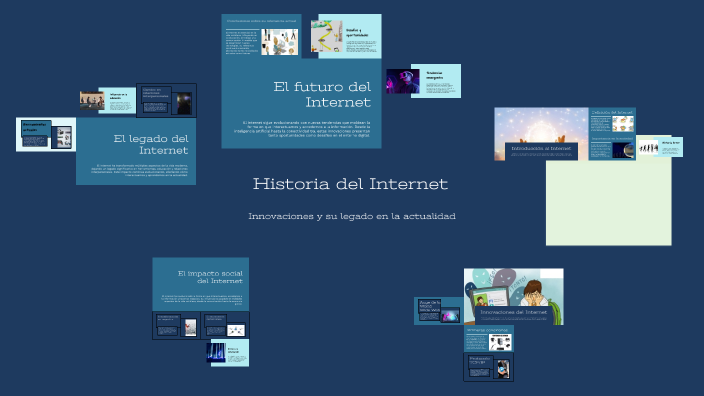Select the pale green empty frame
Image resolution: width=704 pixels, height=396 pixels.
(x=609, y=203)
